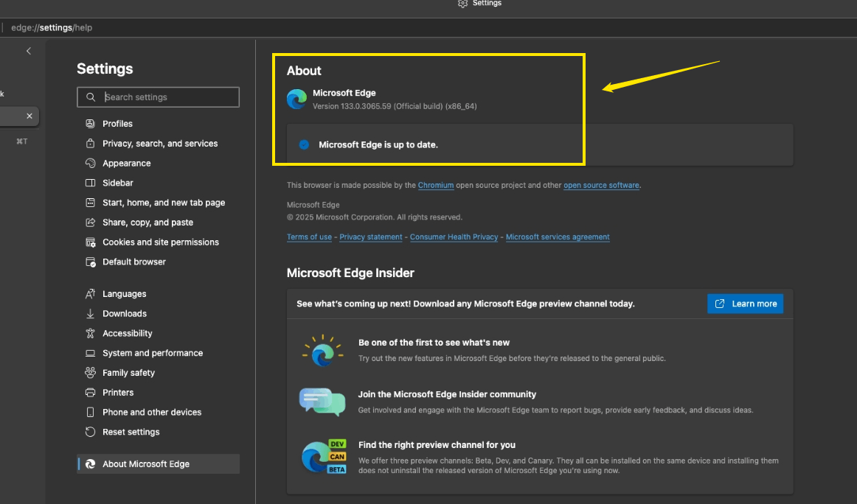This screenshot has width=857, height=504.
Task: Open the Consumer Health Privacy link
Action: click(x=454, y=237)
